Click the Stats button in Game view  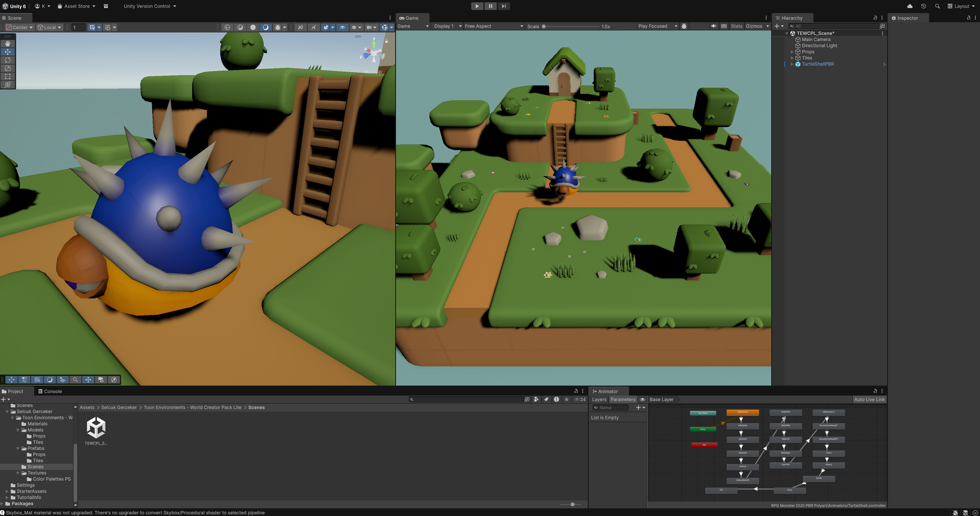point(736,26)
